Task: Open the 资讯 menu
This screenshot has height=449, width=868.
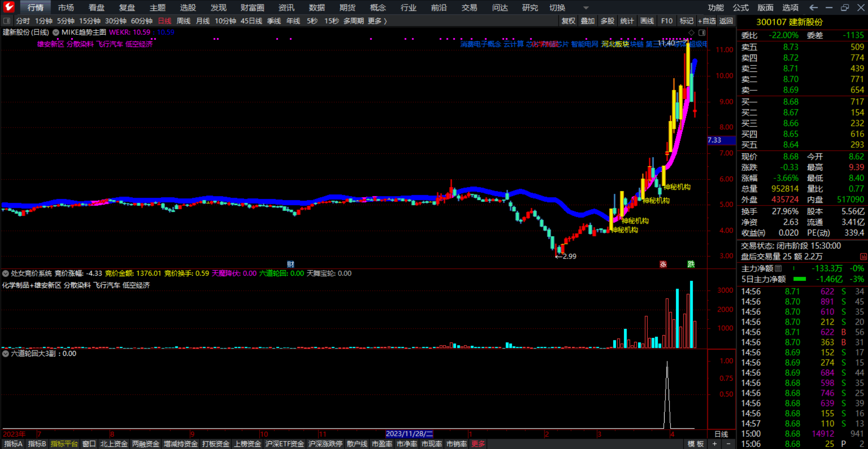Action: click(286, 8)
